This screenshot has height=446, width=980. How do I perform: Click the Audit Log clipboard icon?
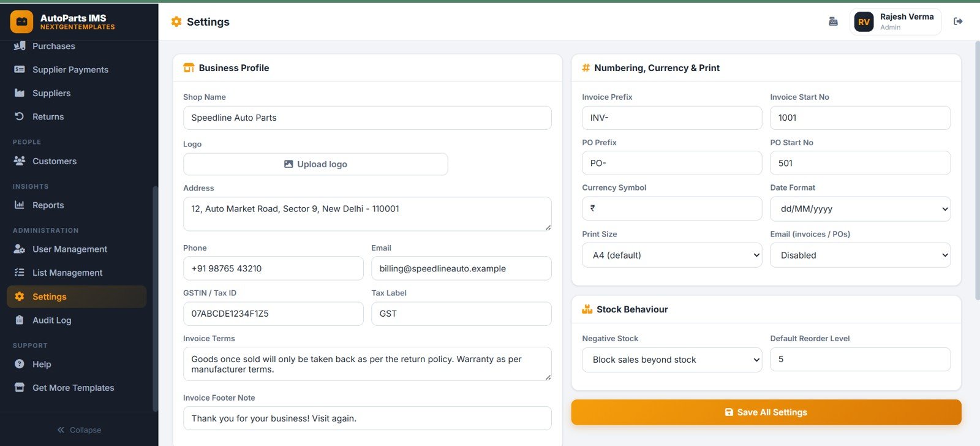(x=20, y=320)
